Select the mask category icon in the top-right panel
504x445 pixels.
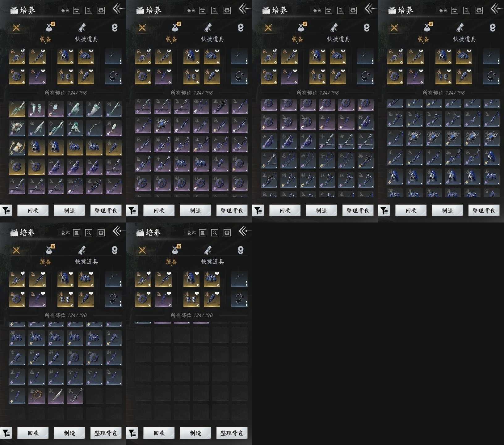pos(493,28)
